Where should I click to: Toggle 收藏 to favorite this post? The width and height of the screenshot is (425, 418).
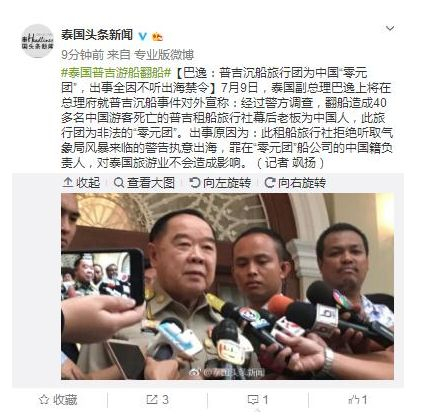pos(58,400)
